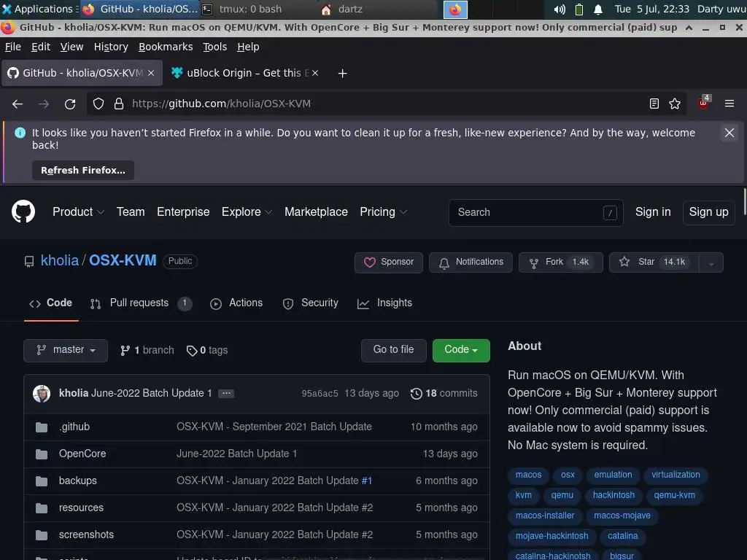Expand the Explore menu in GitHub header
The width and height of the screenshot is (747, 560).
pos(247,212)
